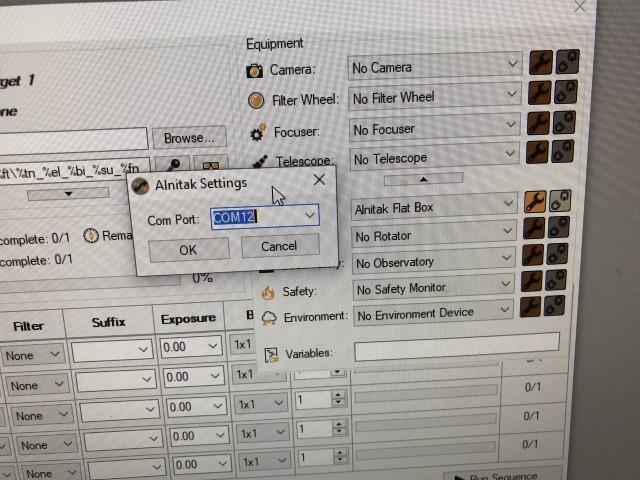Expand the No Telescope dropdown

pos(509,153)
